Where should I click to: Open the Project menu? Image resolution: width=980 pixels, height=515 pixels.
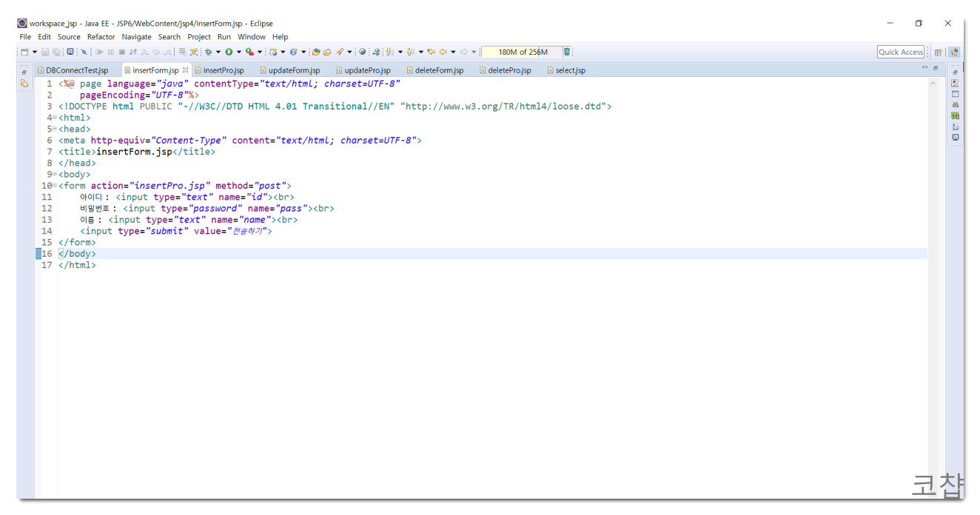pos(199,37)
